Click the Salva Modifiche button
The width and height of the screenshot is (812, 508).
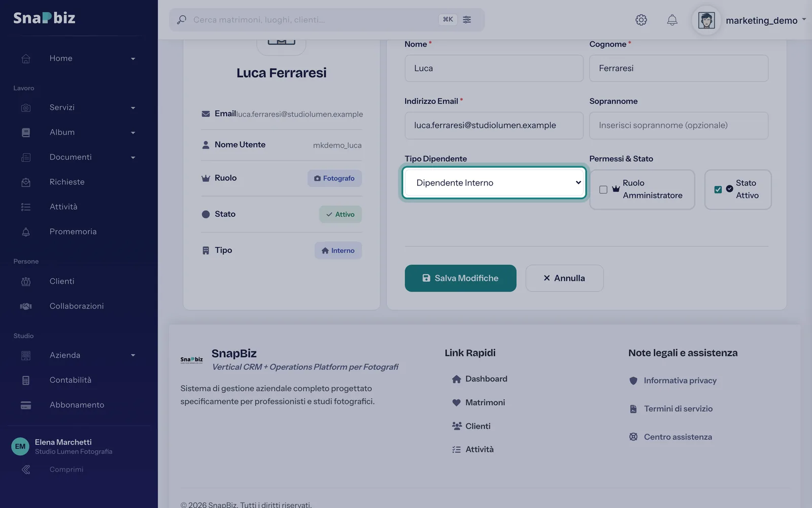(460, 278)
